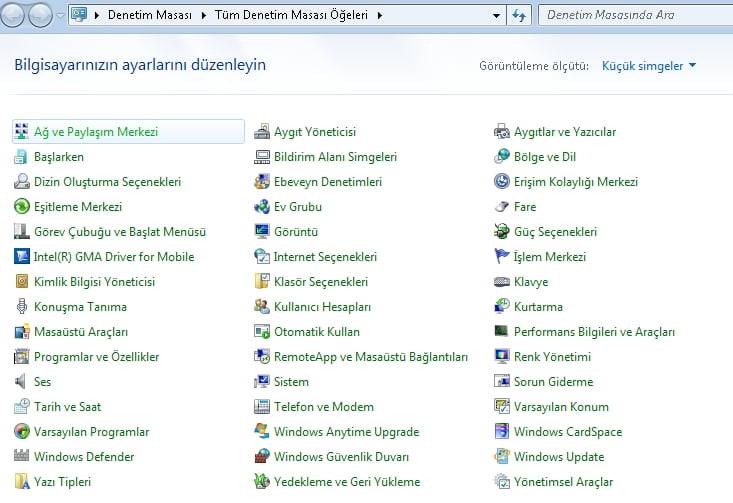
Task: Open Varsayılan Konum link
Action: coord(561,407)
